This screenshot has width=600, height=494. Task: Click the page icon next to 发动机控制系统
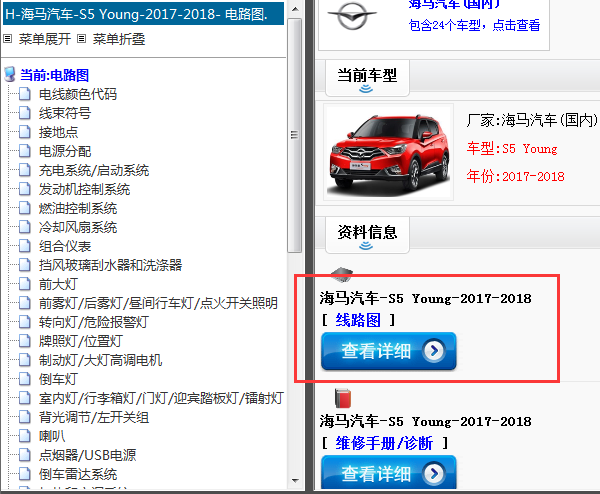pos(25,189)
